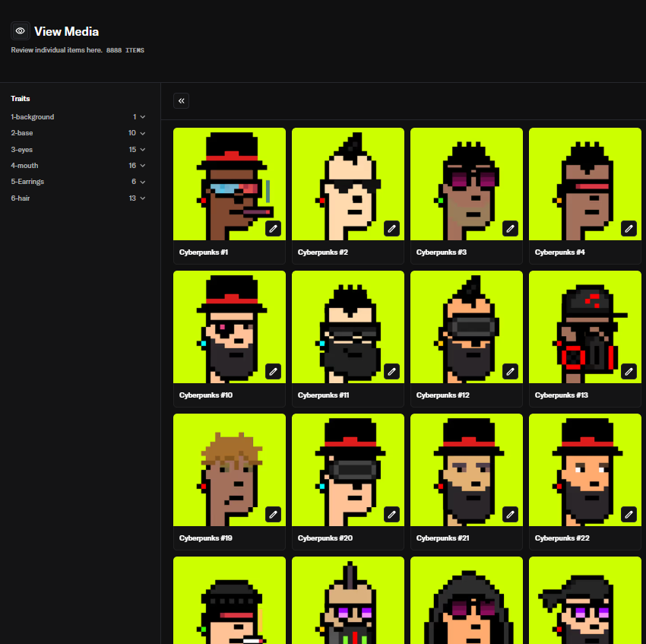Open Cyberpunks #22 thumbnail image

click(585, 470)
